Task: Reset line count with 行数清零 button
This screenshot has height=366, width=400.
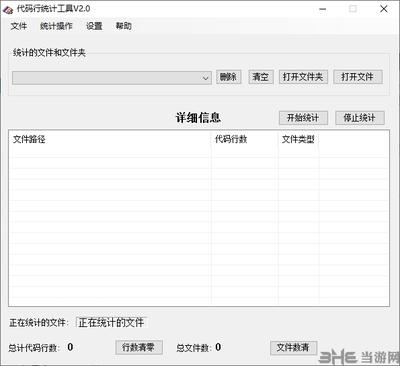Action: coord(139,348)
